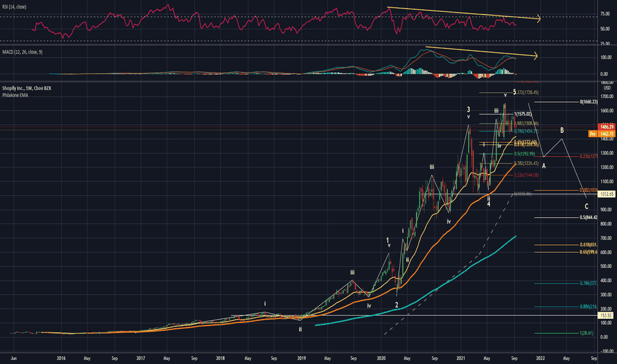This screenshot has width=617, height=364.
Task: Click the 0.618(651. Fibonacci label
Action: point(589,244)
